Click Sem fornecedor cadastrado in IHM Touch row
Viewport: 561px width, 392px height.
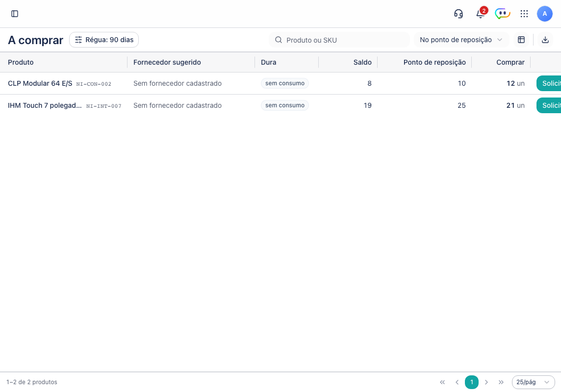pyautogui.click(x=178, y=105)
